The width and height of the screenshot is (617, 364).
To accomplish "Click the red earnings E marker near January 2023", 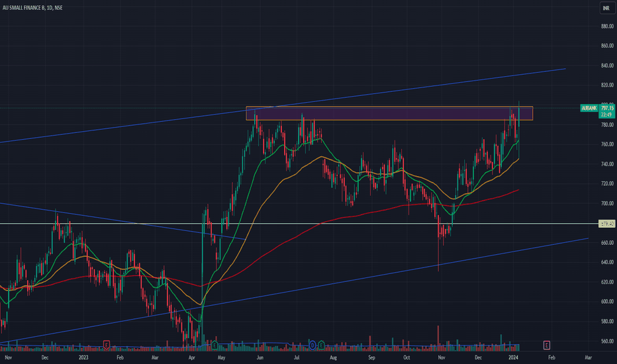I will coord(106,345).
